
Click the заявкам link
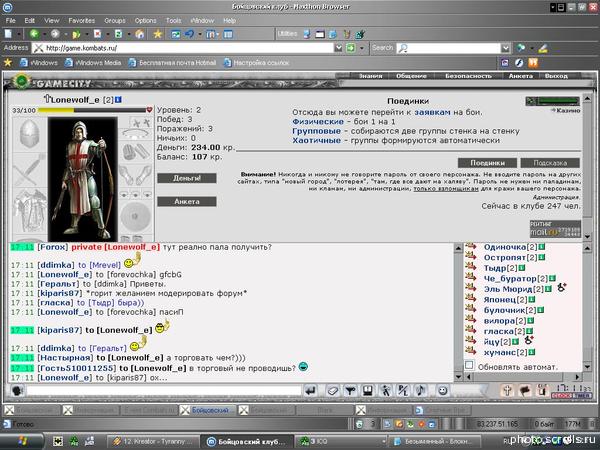click(432, 112)
